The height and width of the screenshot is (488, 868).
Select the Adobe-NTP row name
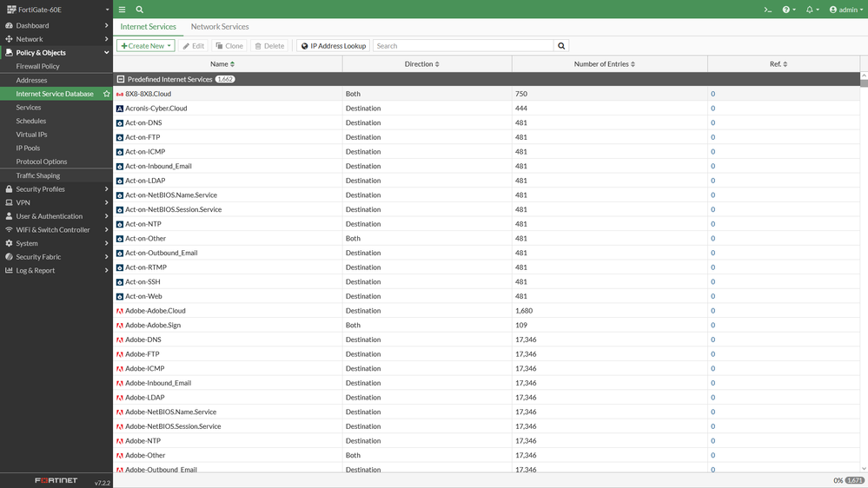coord(142,441)
